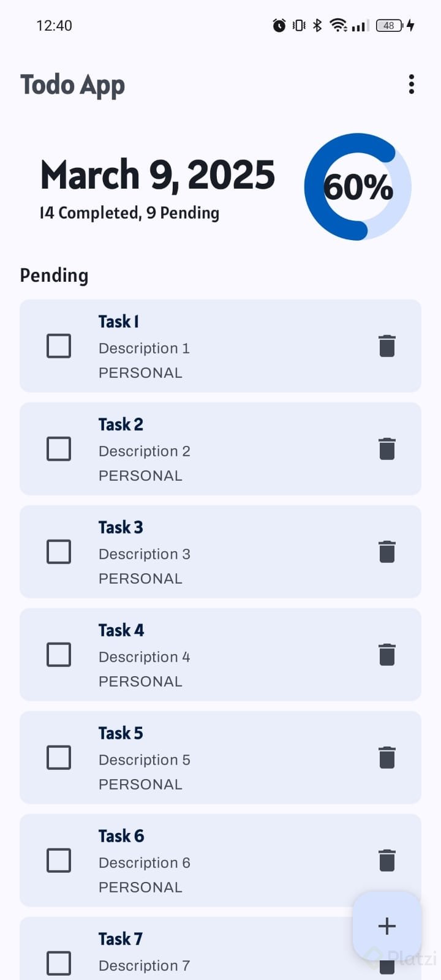Open the three-dot overflow menu
Image resolution: width=441 pixels, height=980 pixels.
tap(411, 85)
